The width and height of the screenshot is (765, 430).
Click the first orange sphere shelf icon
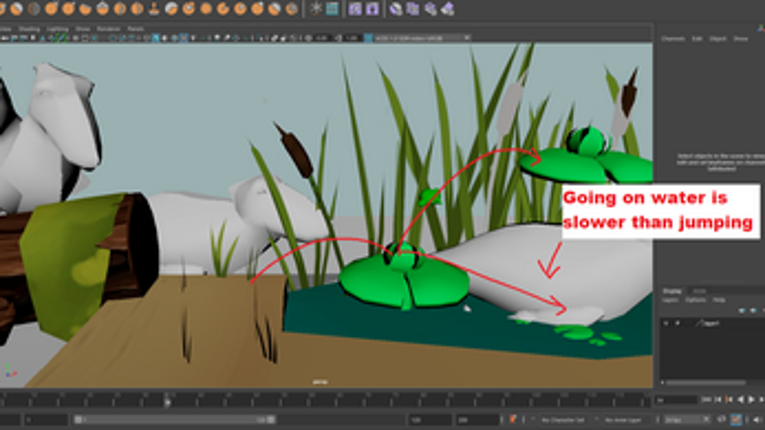[x=6, y=8]
